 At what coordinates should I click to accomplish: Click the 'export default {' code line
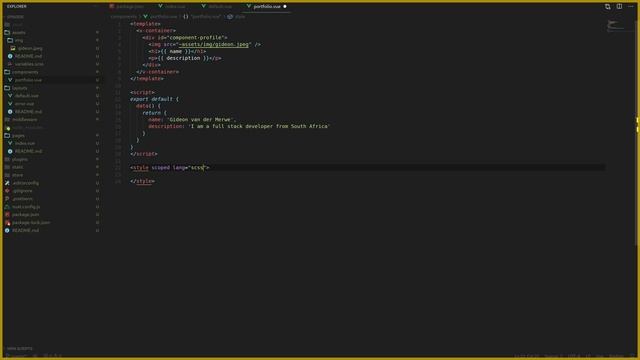click(x=154, y=99)
